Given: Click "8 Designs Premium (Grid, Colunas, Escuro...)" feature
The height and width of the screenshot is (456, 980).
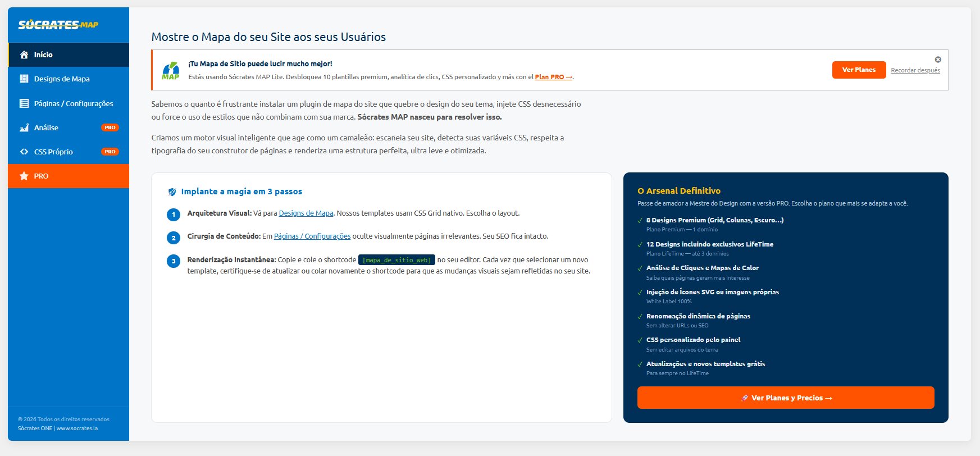Looking at the screenshot, I should (x=715, y=220).
